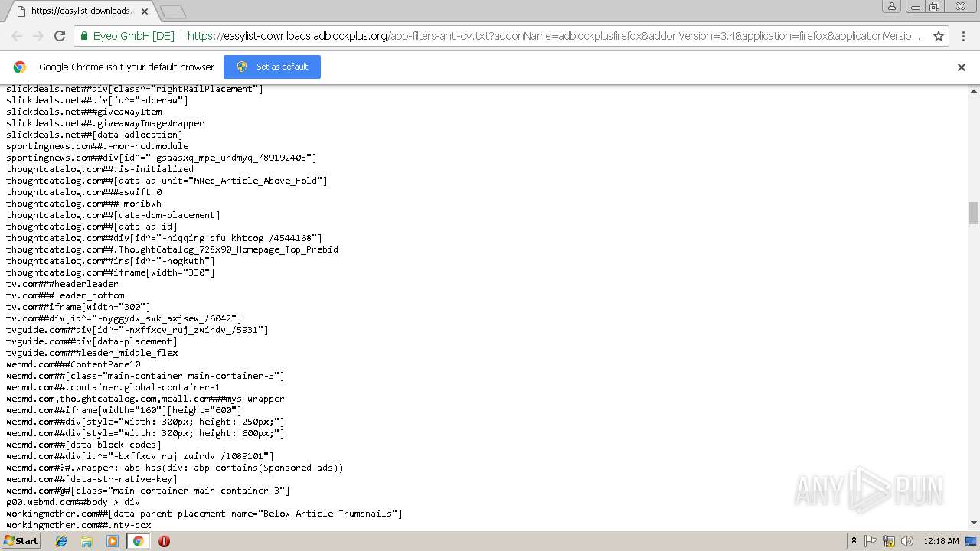Open a new tab
The image size is (980, 551).
pyautogui.click(x=173, y=11)
